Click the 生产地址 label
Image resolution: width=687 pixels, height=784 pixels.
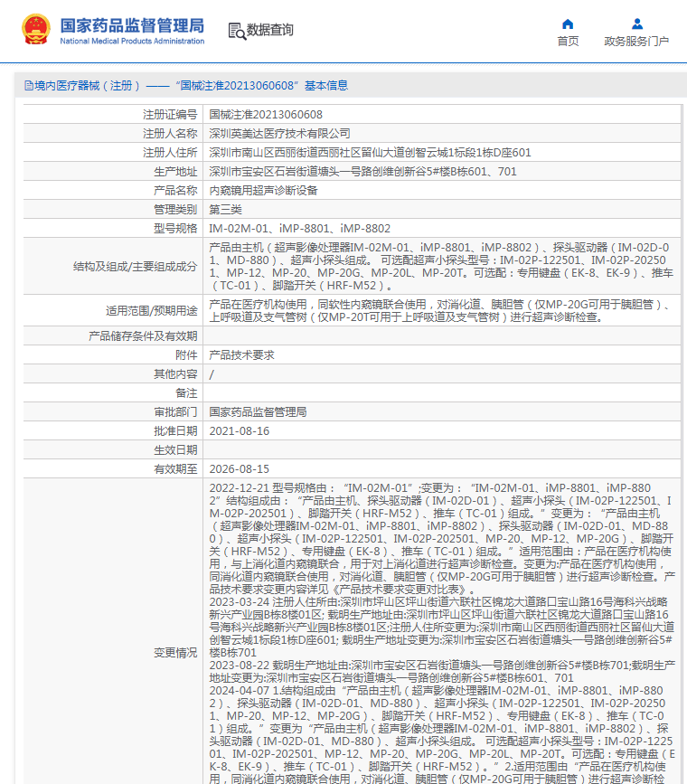tap(175, 172)
